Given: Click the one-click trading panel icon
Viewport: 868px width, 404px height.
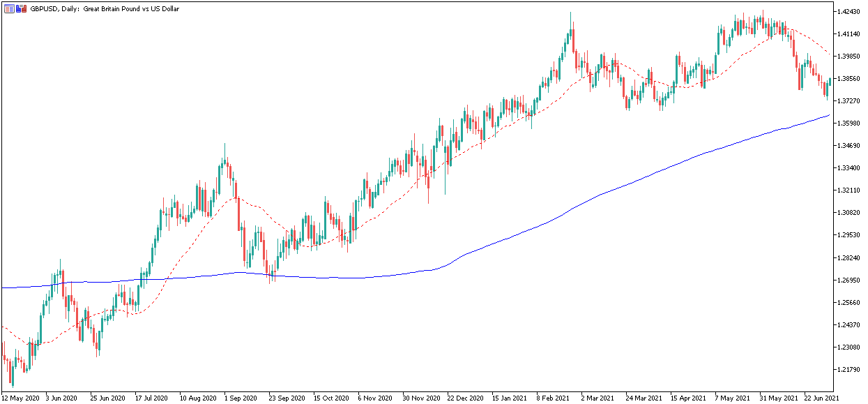Looking at the screenshot, I should 22,9.
